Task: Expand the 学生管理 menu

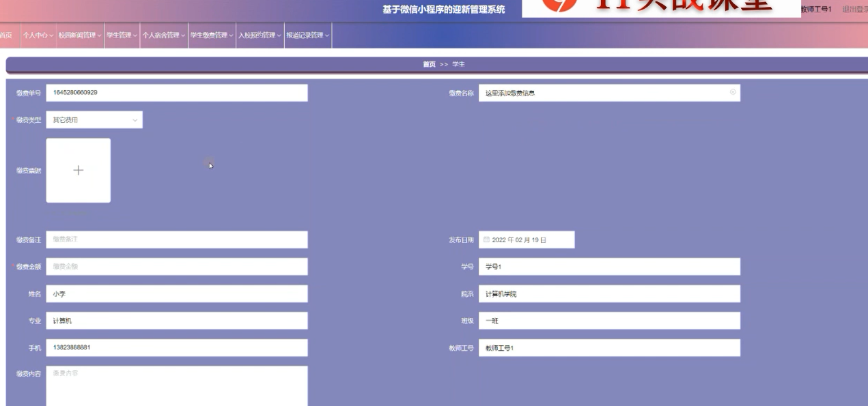Action: tap(122, 35)
